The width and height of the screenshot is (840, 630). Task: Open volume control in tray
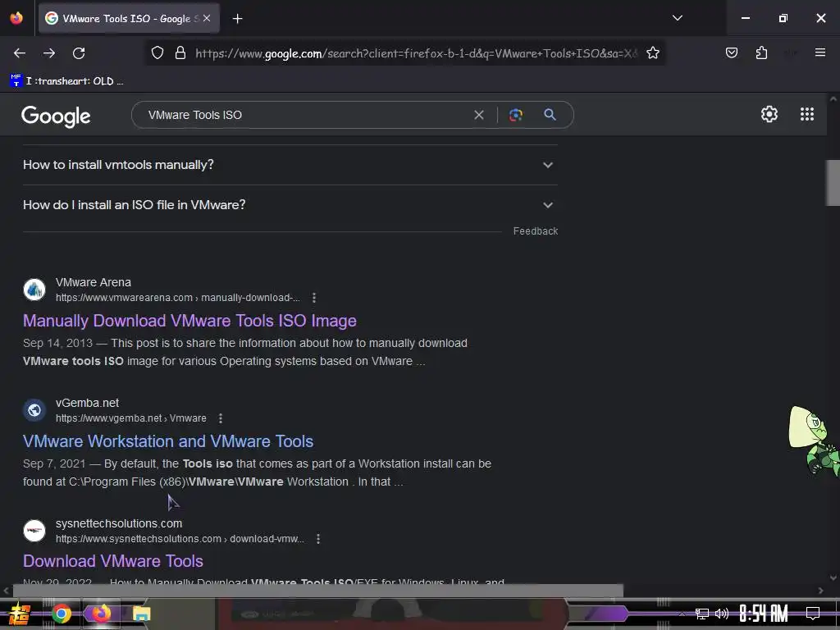[x=722, y=614]
